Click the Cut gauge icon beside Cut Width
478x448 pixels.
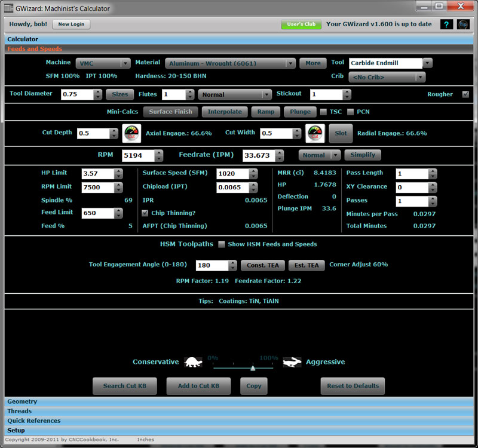[314, 133]
